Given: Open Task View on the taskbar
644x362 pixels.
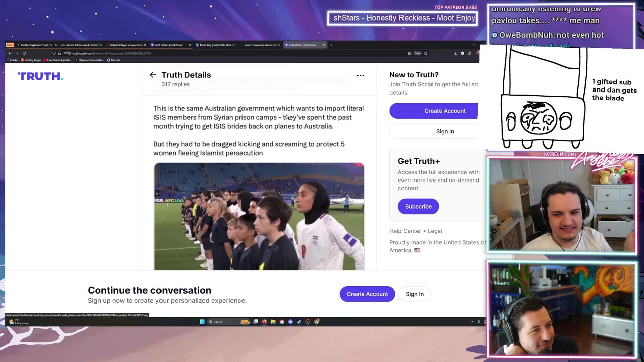Looking at the screenshot, I should tap(256, 322).
